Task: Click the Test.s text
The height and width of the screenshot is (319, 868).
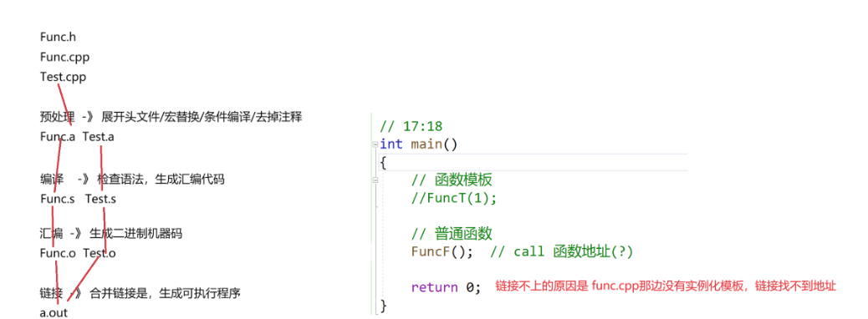Action: click(100, 199)
